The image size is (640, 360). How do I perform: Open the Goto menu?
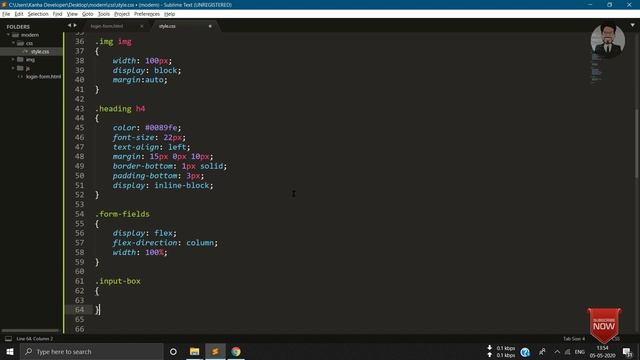(x=88, y=14)
